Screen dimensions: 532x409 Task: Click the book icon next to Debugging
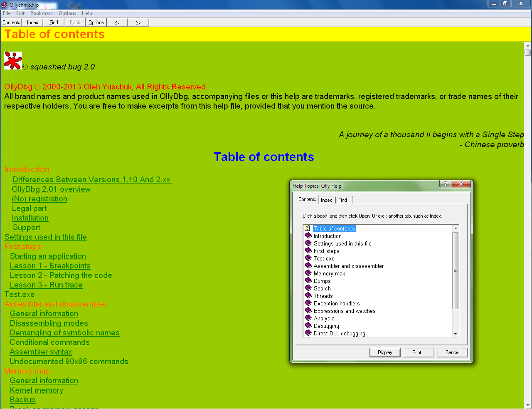308,326
